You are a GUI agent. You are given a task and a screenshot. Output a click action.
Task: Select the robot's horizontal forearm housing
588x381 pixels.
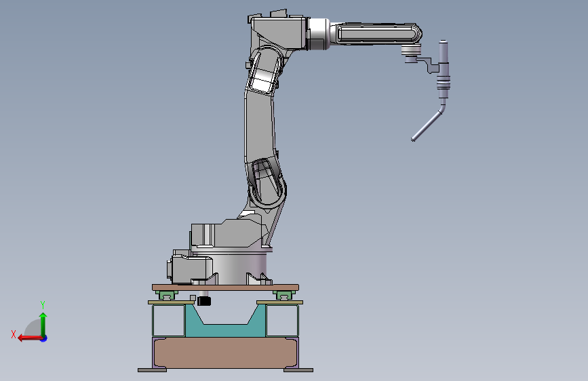[x=376, y=34]
